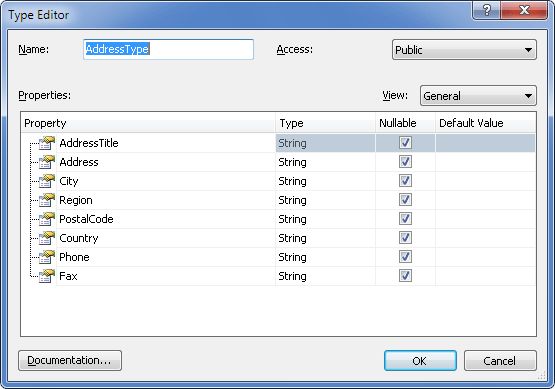This screenshot has height=389, width=555.
Task: Click the Fax property icon
Action: (x=47, y=276)
